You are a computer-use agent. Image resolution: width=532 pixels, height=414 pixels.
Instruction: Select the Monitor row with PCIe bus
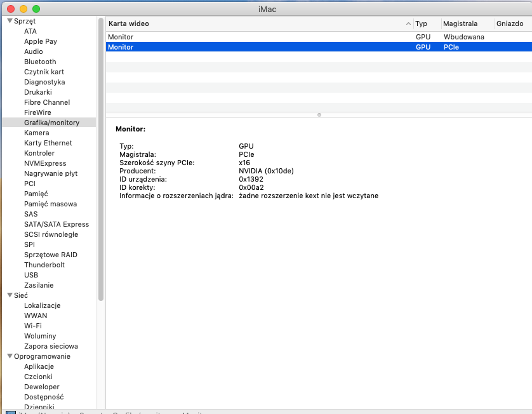pos(319,47)
